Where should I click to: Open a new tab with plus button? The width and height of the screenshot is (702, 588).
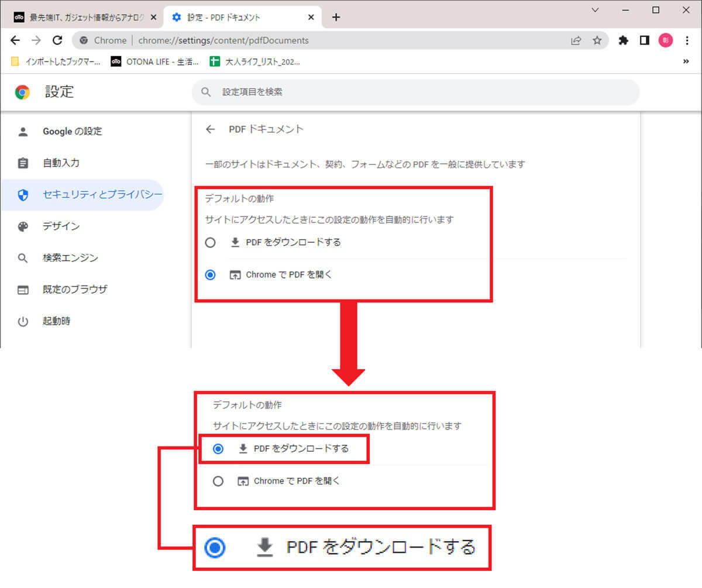(336, 17)
